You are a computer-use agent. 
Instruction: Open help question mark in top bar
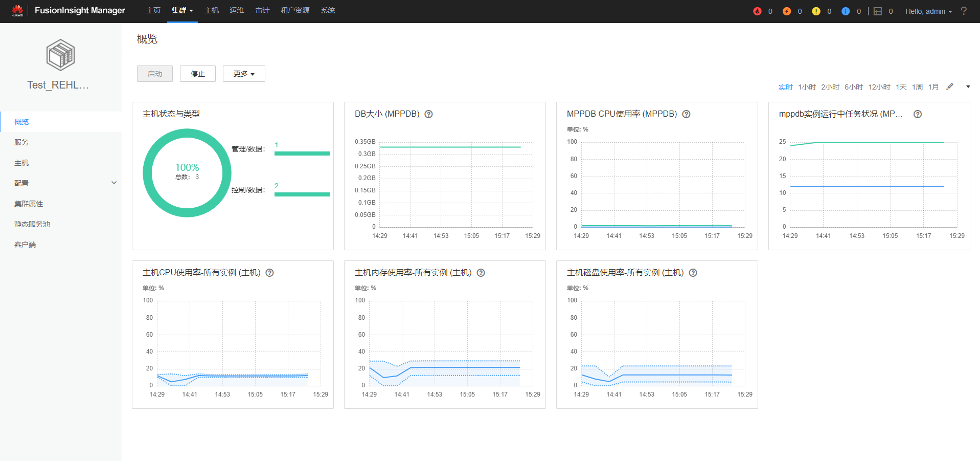pos(964,11)
